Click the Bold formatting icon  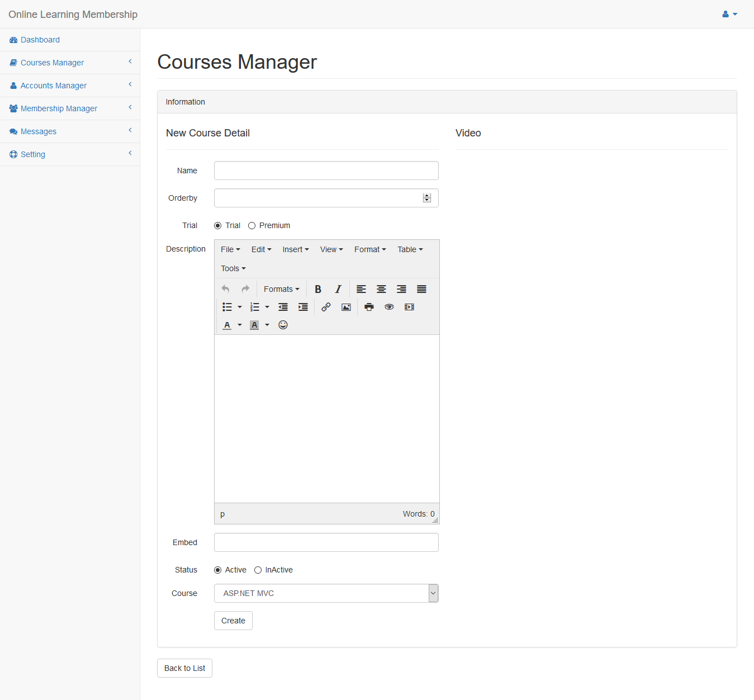[317, 289]
